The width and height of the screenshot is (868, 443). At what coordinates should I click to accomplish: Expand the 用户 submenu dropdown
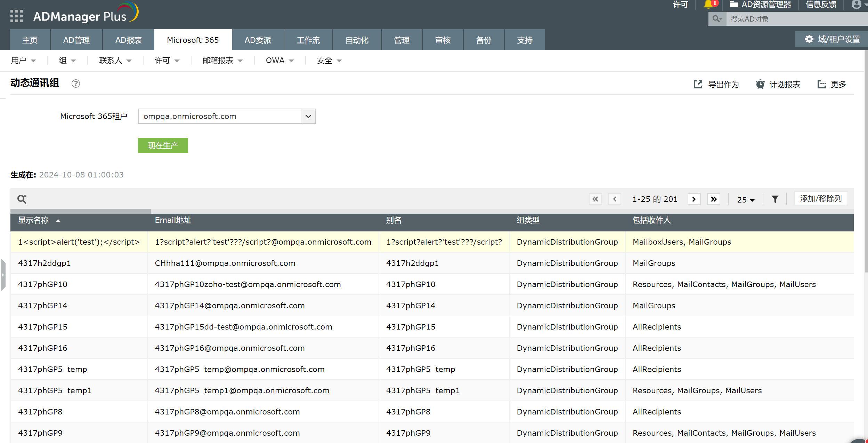(23, 61)
